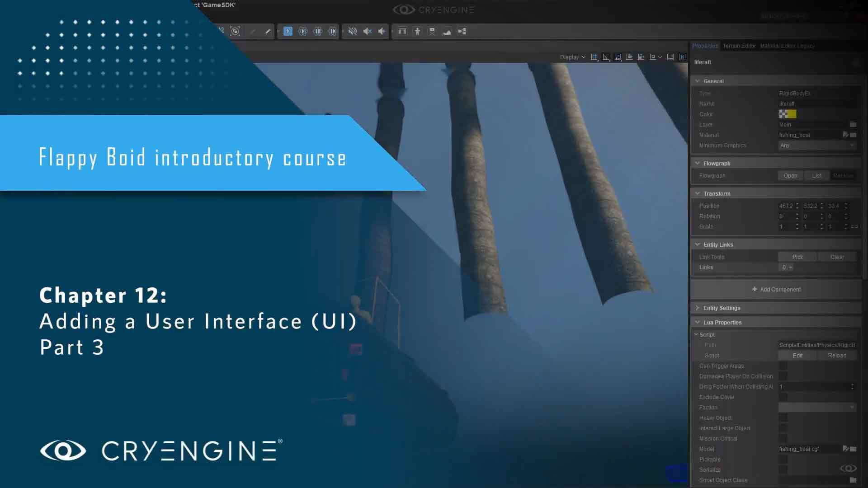The height and width of the screenshot is (488, 868).
Task: Click Open next to Flowgraph
Action: (x=790, y=175)
